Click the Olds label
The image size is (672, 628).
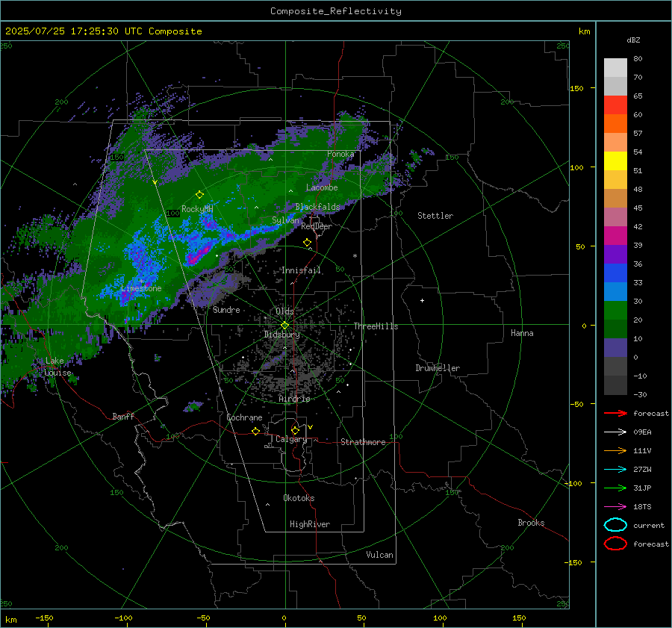pos(284,311)
